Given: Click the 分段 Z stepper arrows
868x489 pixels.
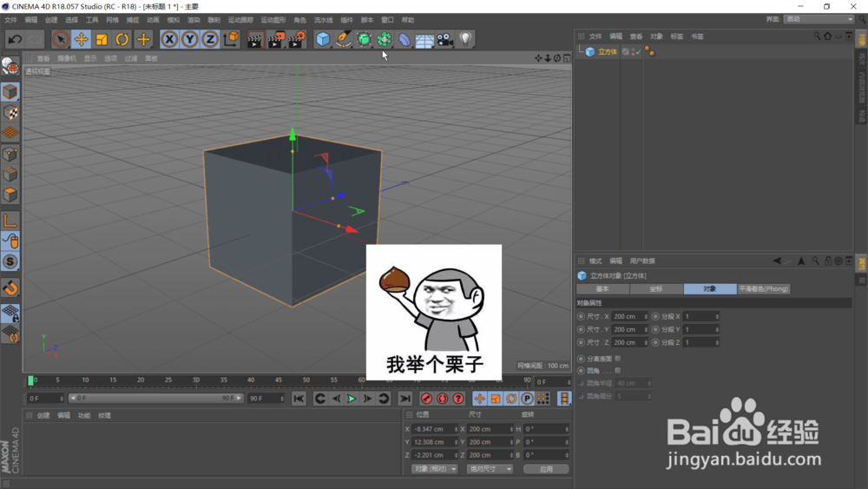Looking at the screenshot, I should click(x=717, y=343).
